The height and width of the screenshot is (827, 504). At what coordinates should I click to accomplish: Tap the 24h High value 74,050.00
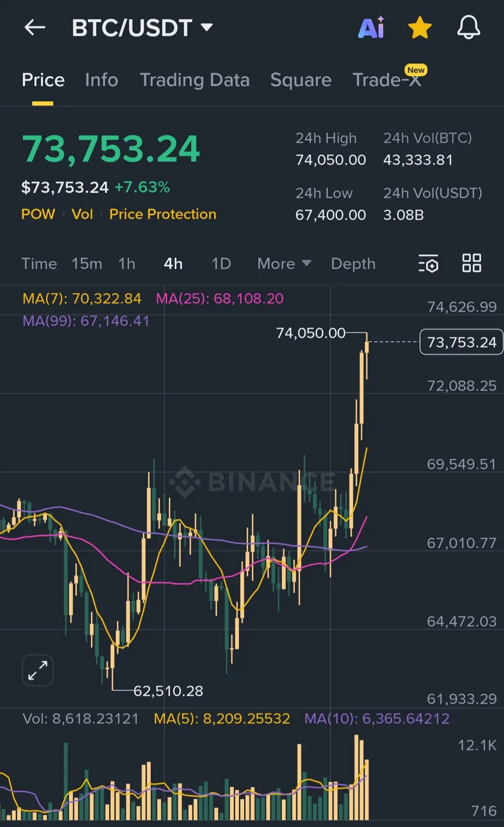point(331,160)
